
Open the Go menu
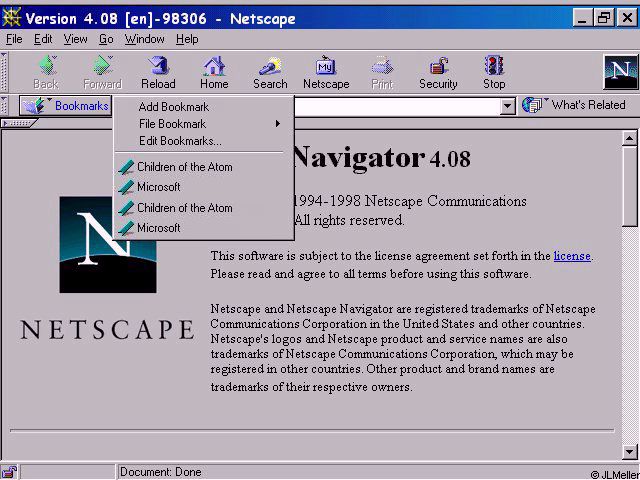[106, 39]
